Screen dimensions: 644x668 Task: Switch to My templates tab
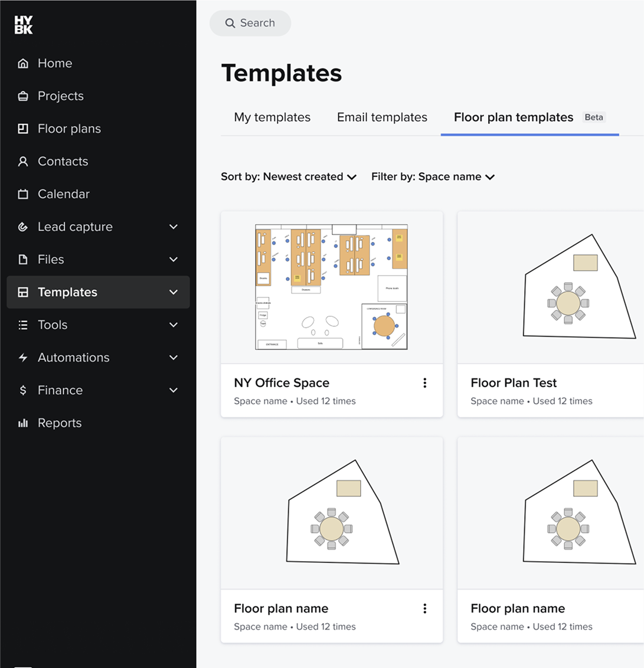(x=272, y=117)
